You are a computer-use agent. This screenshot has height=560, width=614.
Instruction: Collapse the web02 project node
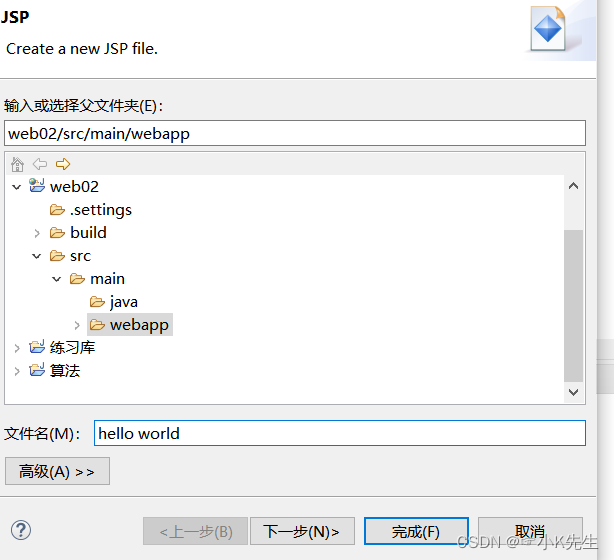tap(16, 187)
